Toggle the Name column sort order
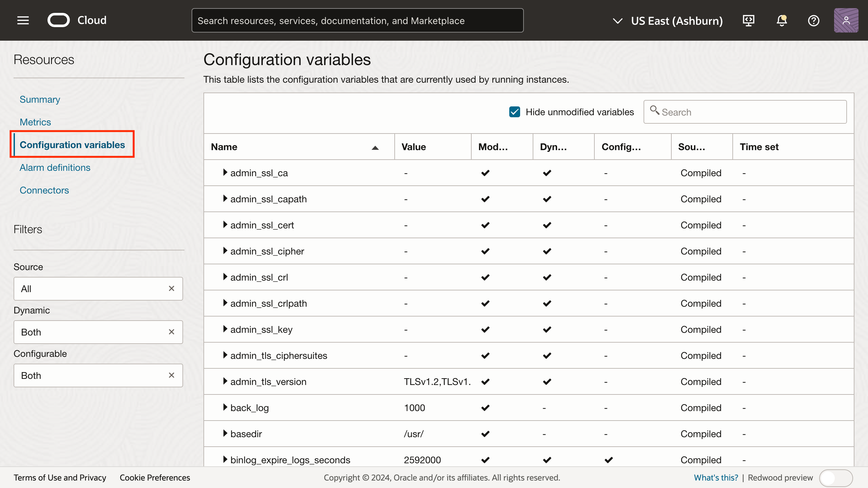868x488 pixels. tap(375, 148)
